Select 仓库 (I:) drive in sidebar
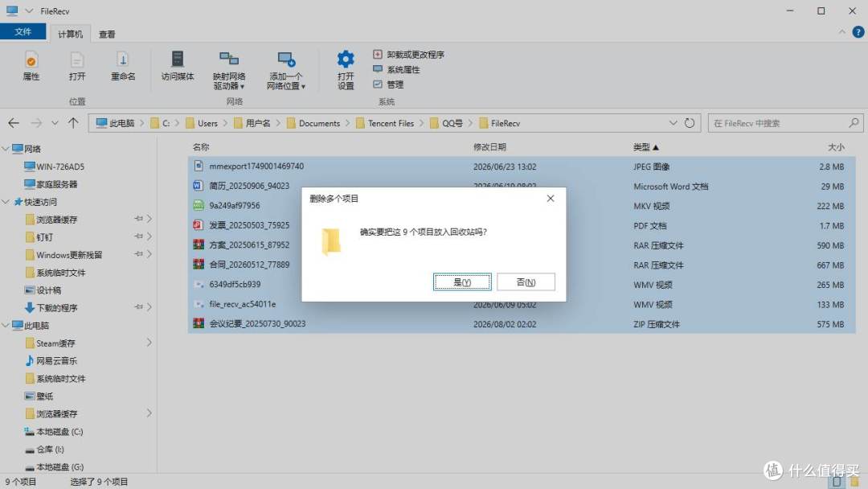This screenshot has height=489, width=868. coord(45,449)
